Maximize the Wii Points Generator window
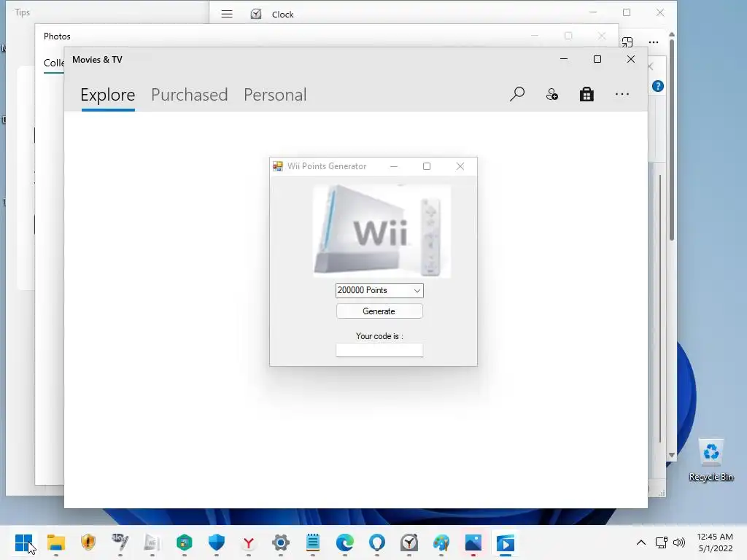Viewport: 747px width, 560px height. coord(427,166)
